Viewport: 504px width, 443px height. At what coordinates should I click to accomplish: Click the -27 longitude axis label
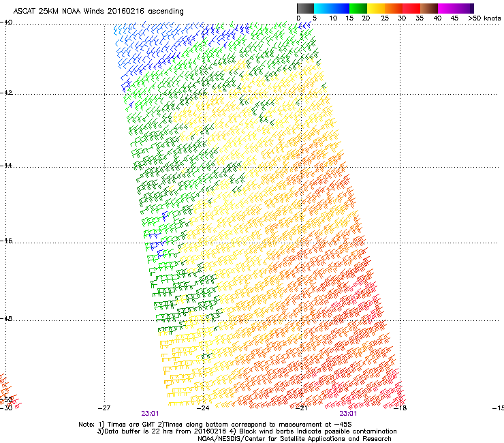coord(104,408)
